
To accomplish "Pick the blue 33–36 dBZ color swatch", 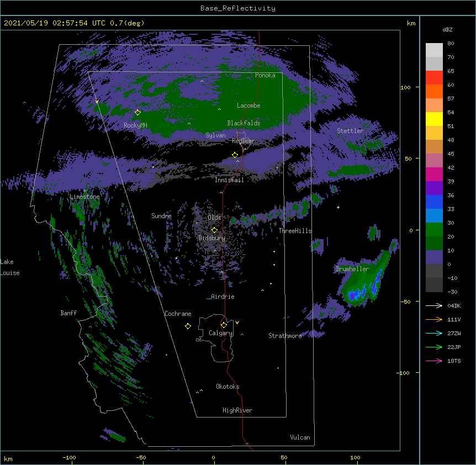I will [434, 202].
